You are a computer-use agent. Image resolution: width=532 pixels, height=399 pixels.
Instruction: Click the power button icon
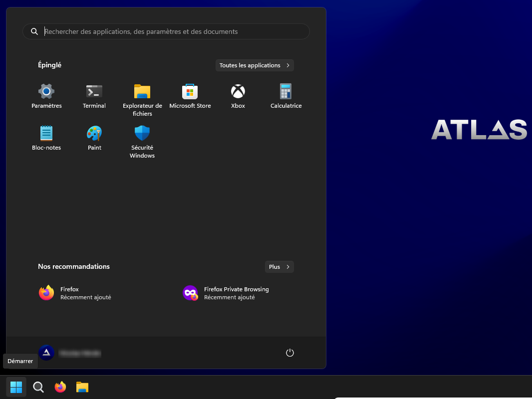pyautogui.click(x=290, y=353)
